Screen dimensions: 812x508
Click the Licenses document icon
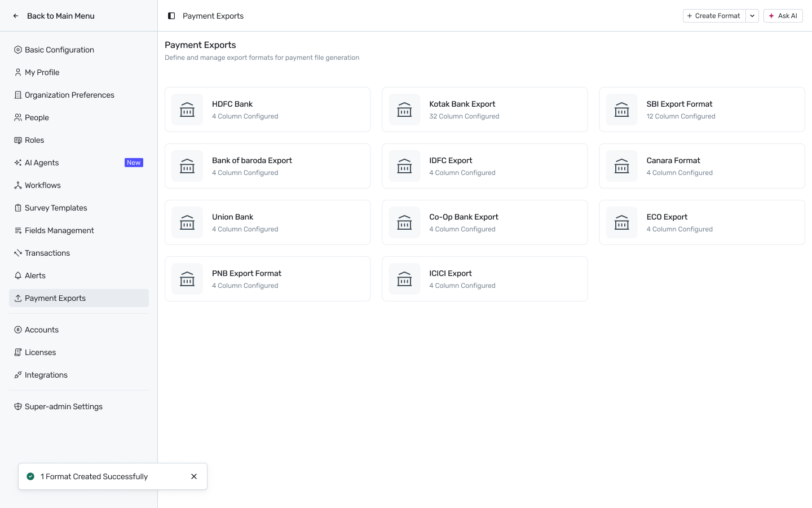[x=18, y=352]
